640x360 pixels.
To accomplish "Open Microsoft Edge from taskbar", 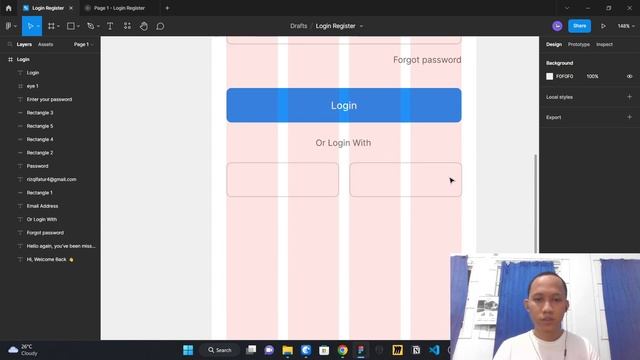I will pyautogui.click(x=306, y=350).
